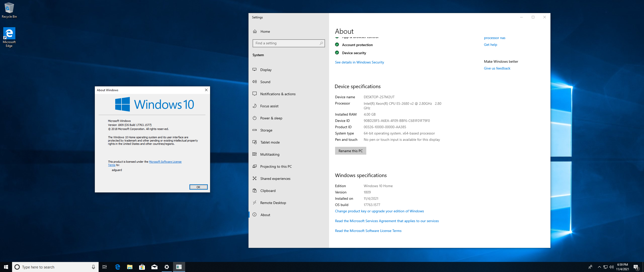This screenshot has width=644, height=272.
Task: Click the winver taskbar icon
Action: (x=179, y=267)
